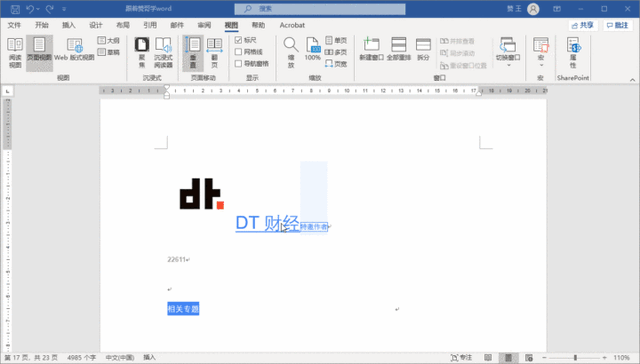Click the 共享 share button
The width and height of the screenshot is (640, 364).
(x=583, y=25)
